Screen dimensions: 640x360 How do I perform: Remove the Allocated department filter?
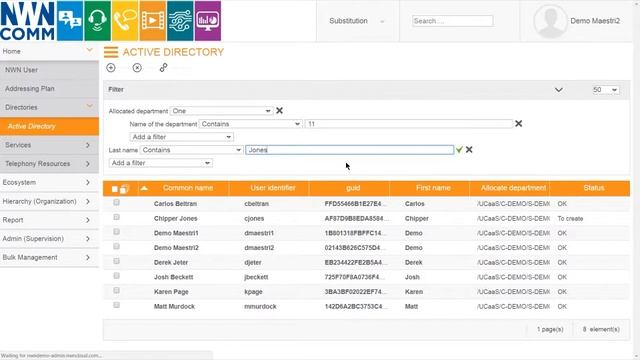[280, 111]
